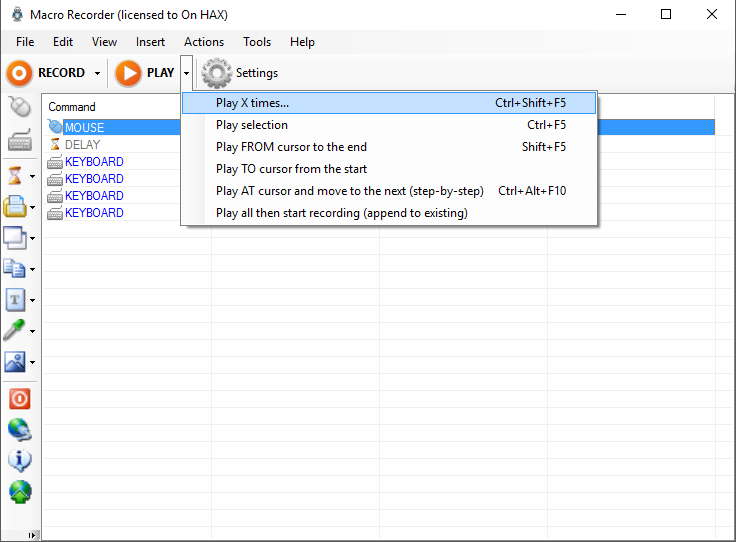Click the files/documents icon in sidebar
Viewport: 736px width, 542px height.
click(15, 269)
